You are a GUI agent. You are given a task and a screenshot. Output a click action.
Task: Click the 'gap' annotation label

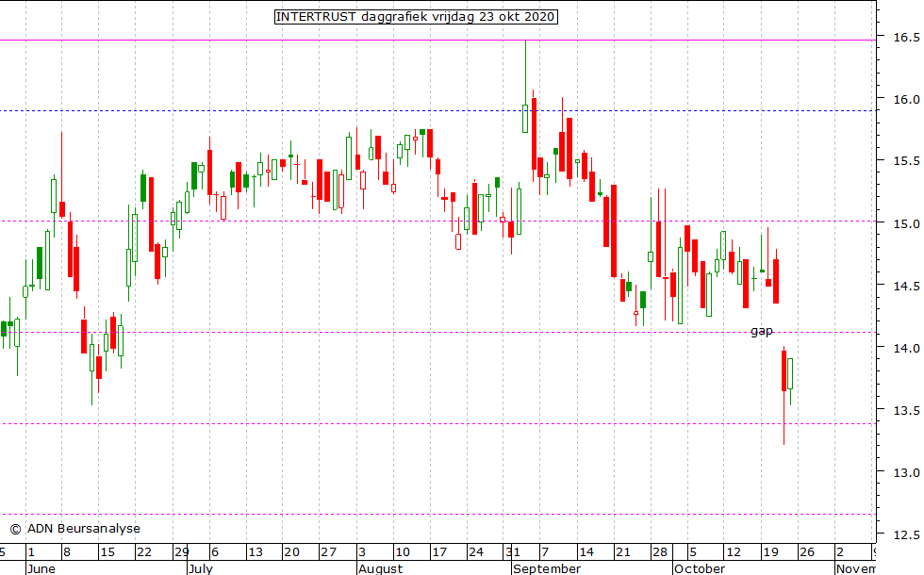(x=762, y=331)
